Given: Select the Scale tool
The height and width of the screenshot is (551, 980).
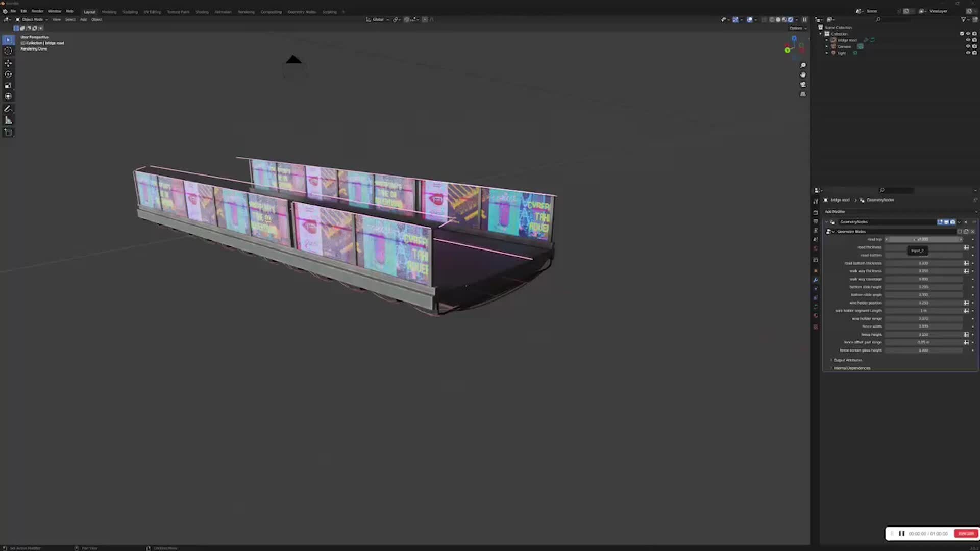Looking at the screenshot, I should (x=8, y=86).
